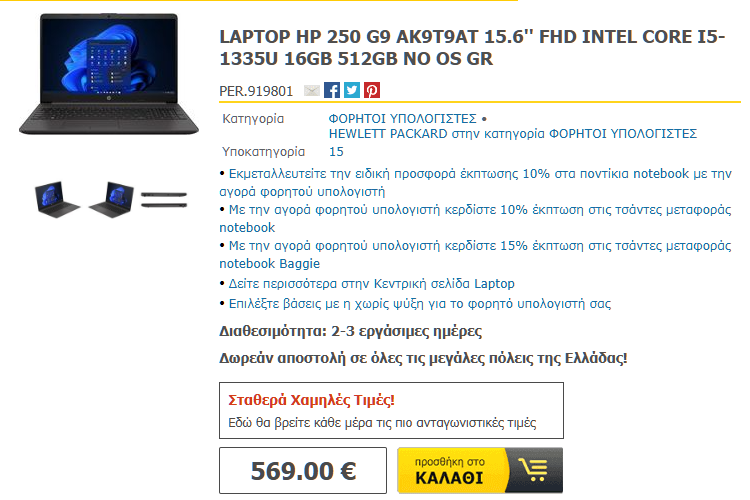
Task: Open the 15% Baggie notebook bags discount link
Action: [x=475, y=254]
